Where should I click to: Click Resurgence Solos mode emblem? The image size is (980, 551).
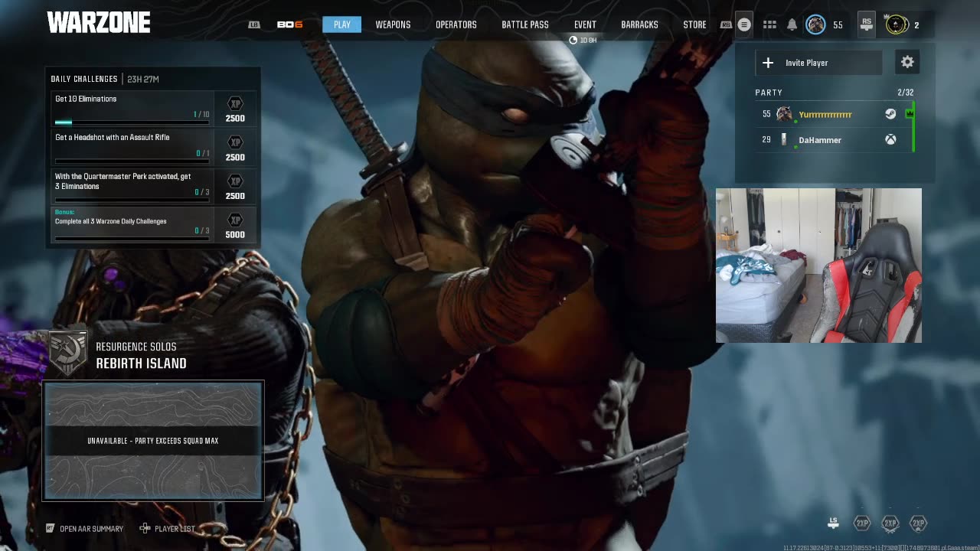click(67, 354)
